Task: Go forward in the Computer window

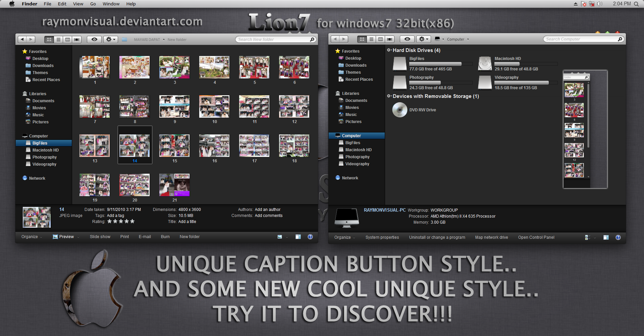Action: [344, 39]
